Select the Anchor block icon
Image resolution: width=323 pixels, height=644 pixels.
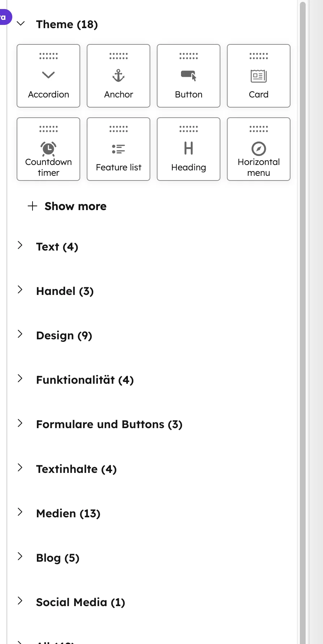118,75
